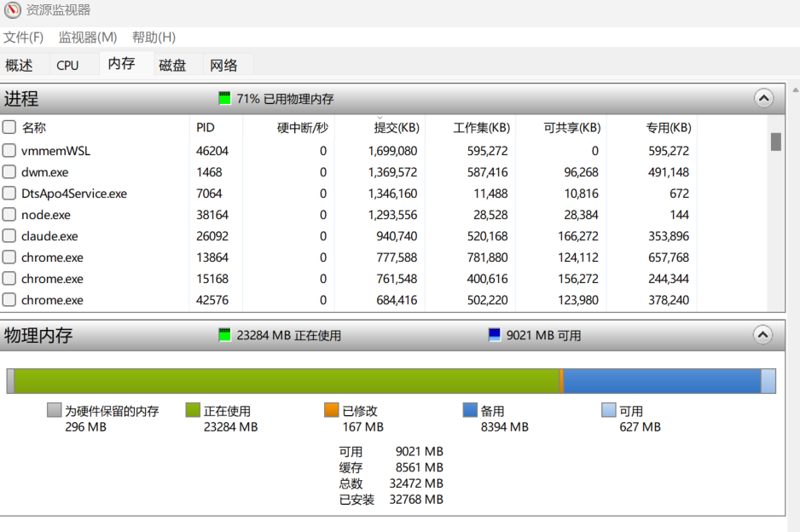Sort by the 工作集(KB) column header

coord(481,128)
